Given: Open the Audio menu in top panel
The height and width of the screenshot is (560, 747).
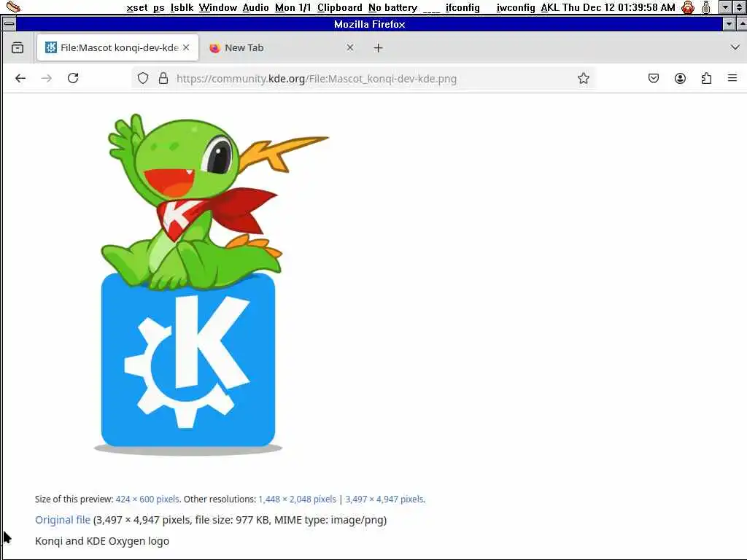Looking at the screenshot, I should click(x=255, y=7).
